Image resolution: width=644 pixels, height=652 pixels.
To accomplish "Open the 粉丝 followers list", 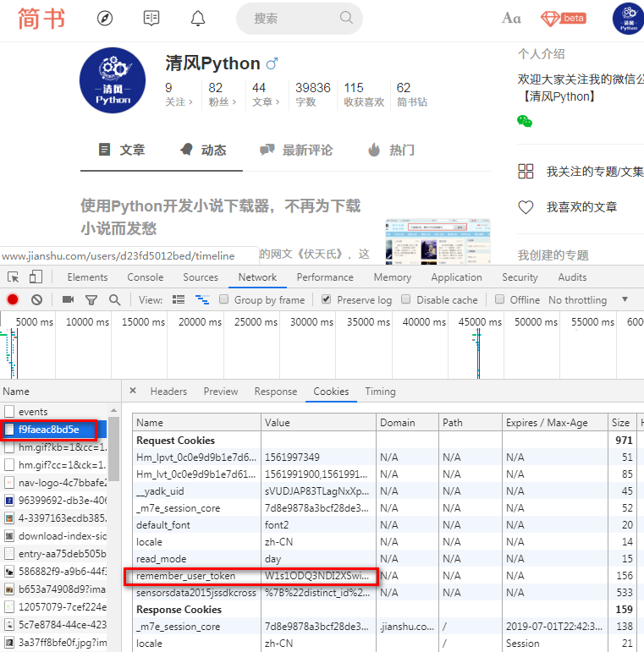I will (x=222, y=95).
